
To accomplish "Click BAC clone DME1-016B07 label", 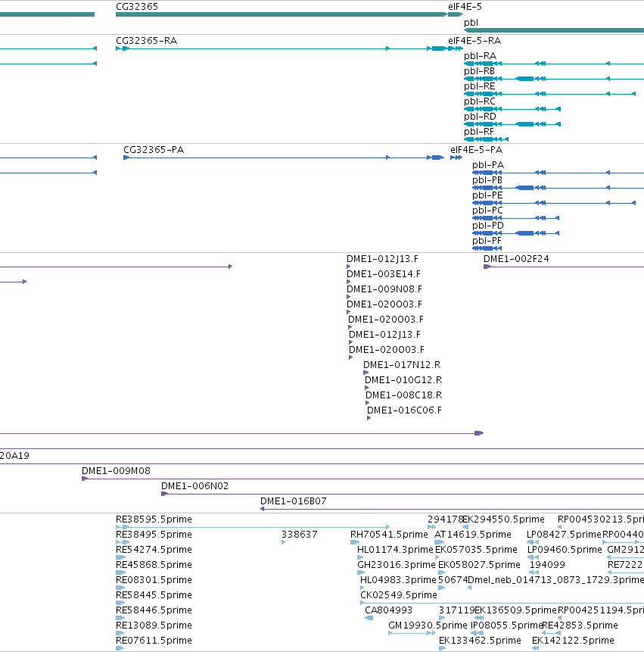I will coord(294,501).
